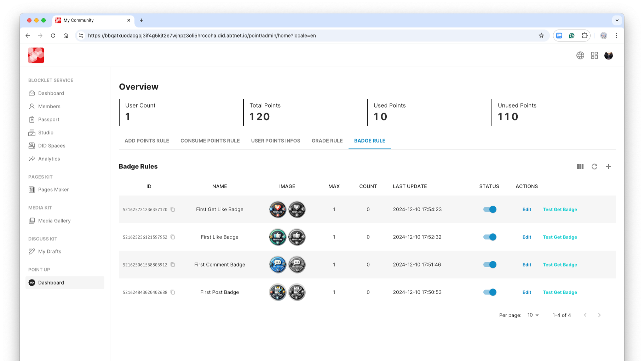The width and height of the screenshot is (644, 361).
Task: Open the apps grid icon in header
Action: [594, 56]
